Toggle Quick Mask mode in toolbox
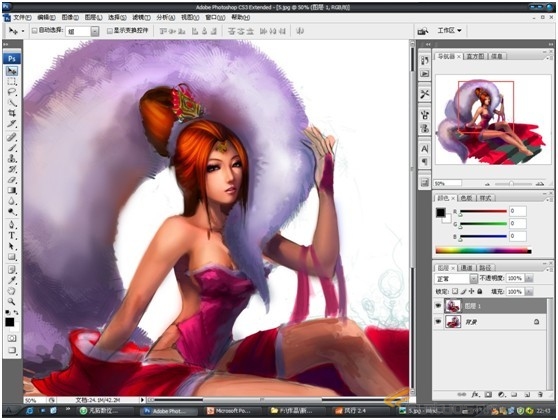Viewport: 558px width, 420px height. pyautogui.click(x=12, y=338)
